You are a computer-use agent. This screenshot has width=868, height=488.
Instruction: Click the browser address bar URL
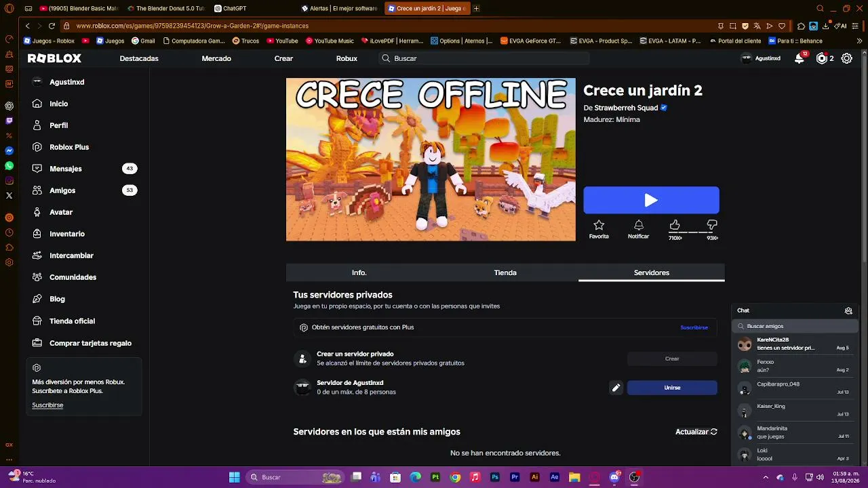(192, 26)
